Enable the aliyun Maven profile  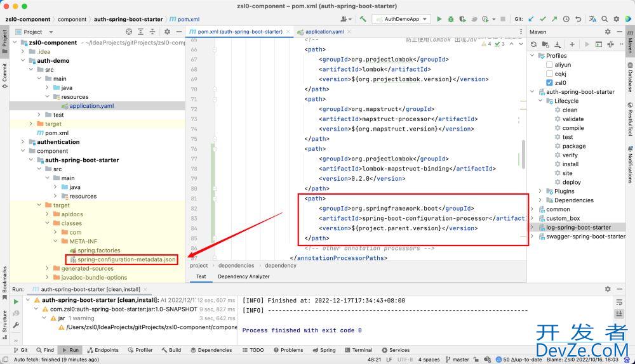coord(549,65)
